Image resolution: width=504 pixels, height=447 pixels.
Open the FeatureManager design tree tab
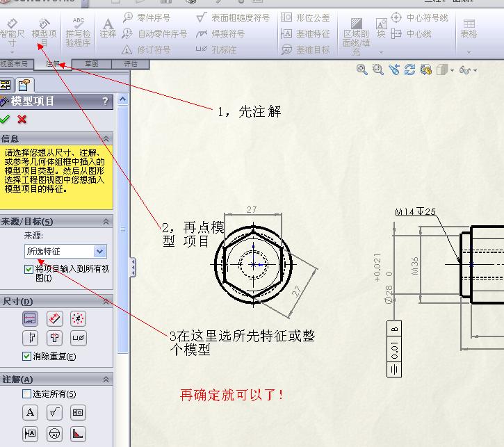click(x=6, y=85)
